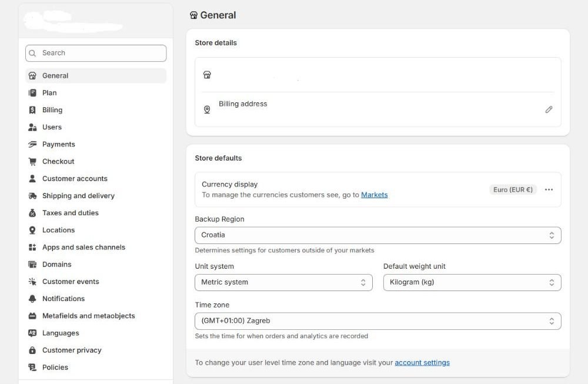Click the General storefront icon in sidebar
The image size is (588, 384).
pos(32,76)
